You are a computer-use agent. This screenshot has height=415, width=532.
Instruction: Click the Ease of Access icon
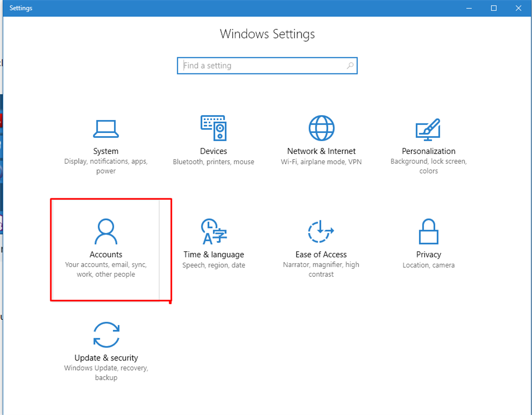tap(321, 231)
